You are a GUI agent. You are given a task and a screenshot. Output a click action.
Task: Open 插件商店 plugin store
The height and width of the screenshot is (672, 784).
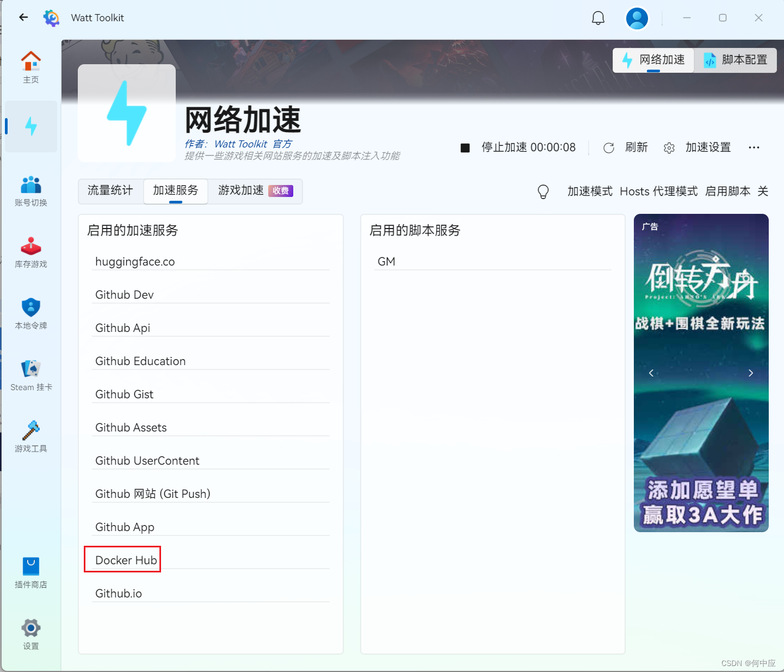click(31, 573)
